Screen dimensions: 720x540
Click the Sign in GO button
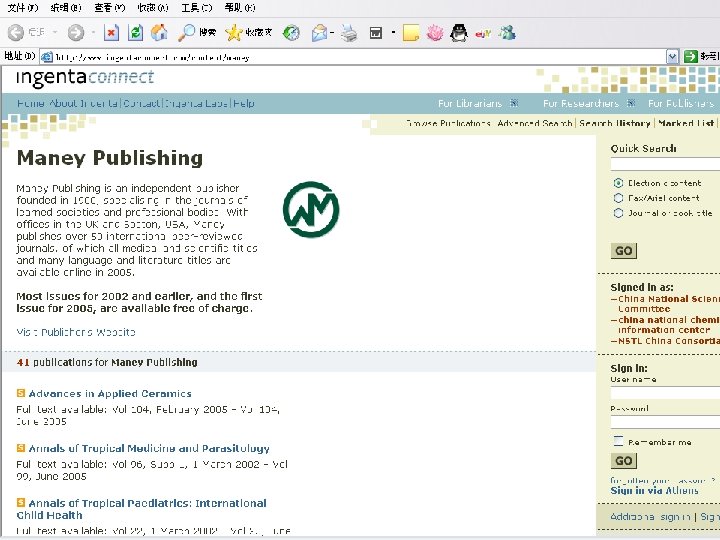coord(624,461)
